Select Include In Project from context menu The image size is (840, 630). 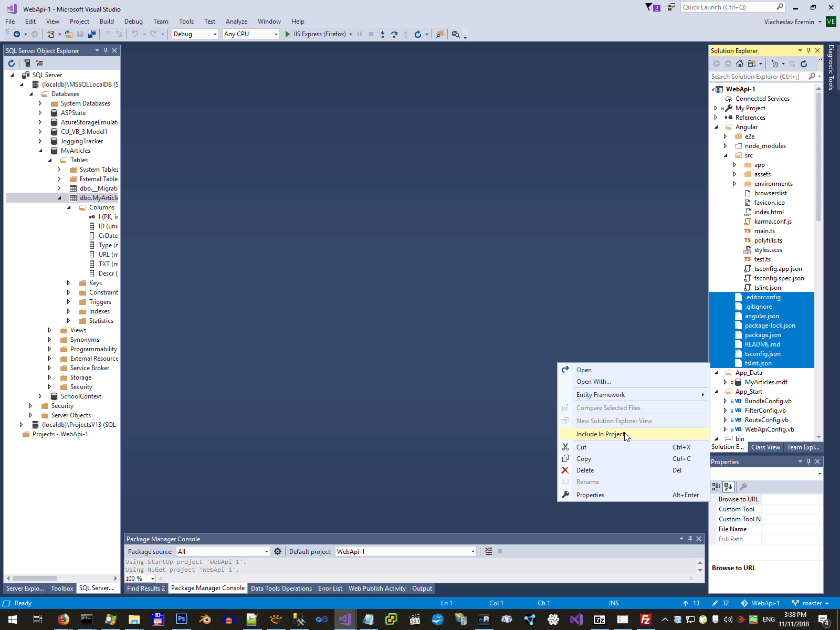633,434
